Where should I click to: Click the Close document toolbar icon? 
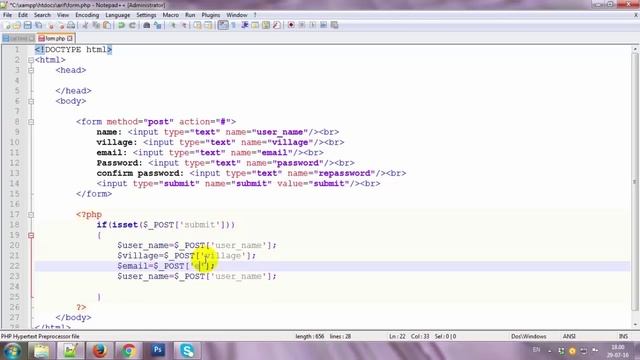51,25
